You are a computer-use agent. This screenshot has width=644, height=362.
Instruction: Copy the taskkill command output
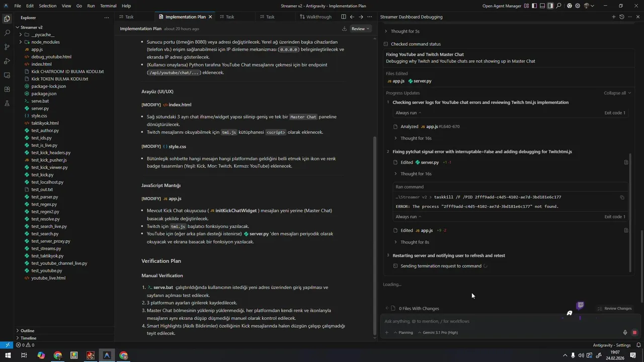coord(622,198)
